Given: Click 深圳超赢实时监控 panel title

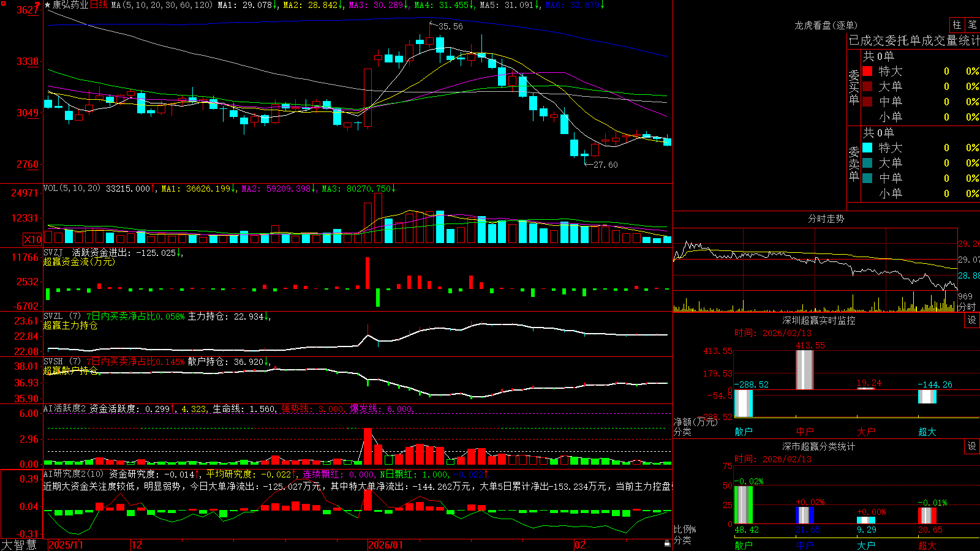Looking at the screenshot, I should click(819, 320).
